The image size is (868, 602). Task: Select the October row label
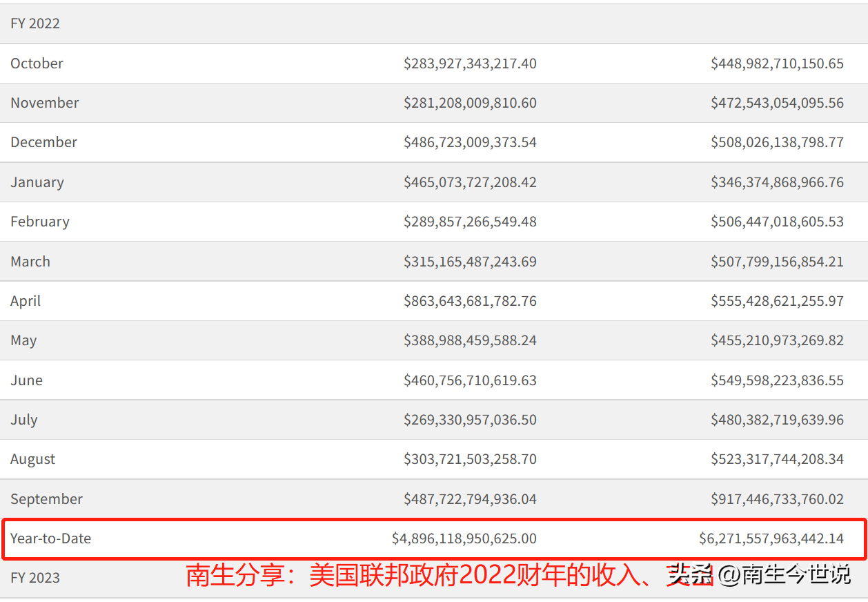coord(37,64)
